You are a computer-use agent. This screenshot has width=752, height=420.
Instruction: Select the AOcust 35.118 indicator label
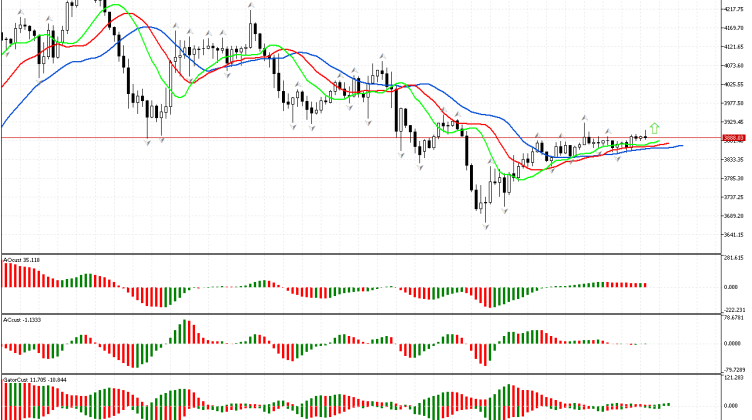21,260
